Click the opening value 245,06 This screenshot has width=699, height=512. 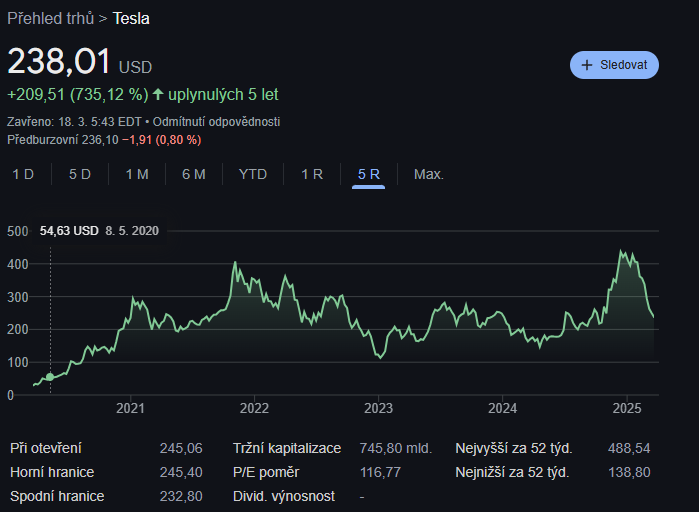181,448
